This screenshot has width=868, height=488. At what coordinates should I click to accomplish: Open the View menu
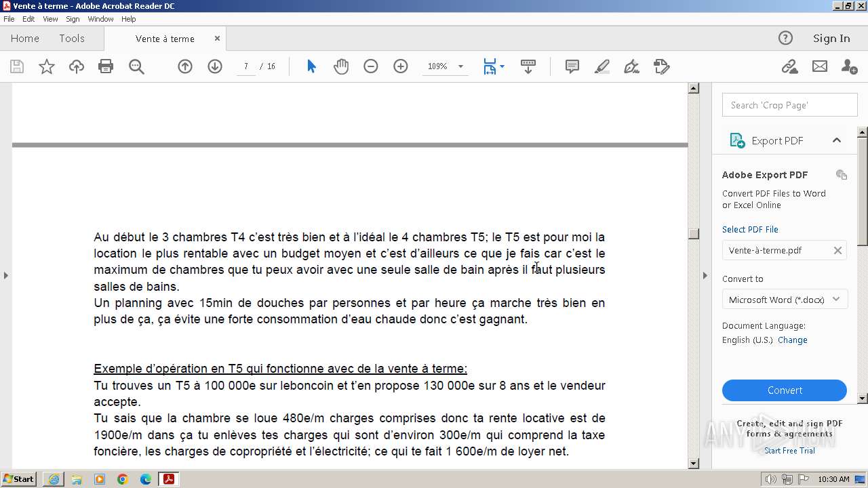[x=50, y=19]
